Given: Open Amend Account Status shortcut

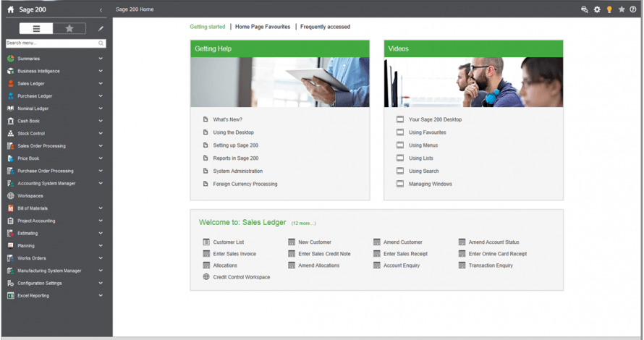Looking at the screenshot, I should coord(493,242).
